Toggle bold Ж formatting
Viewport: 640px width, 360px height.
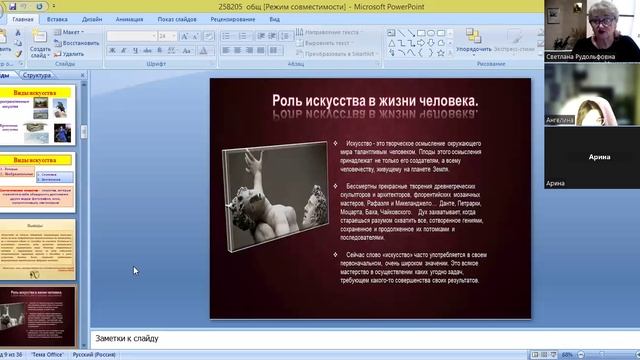(112, 51)
